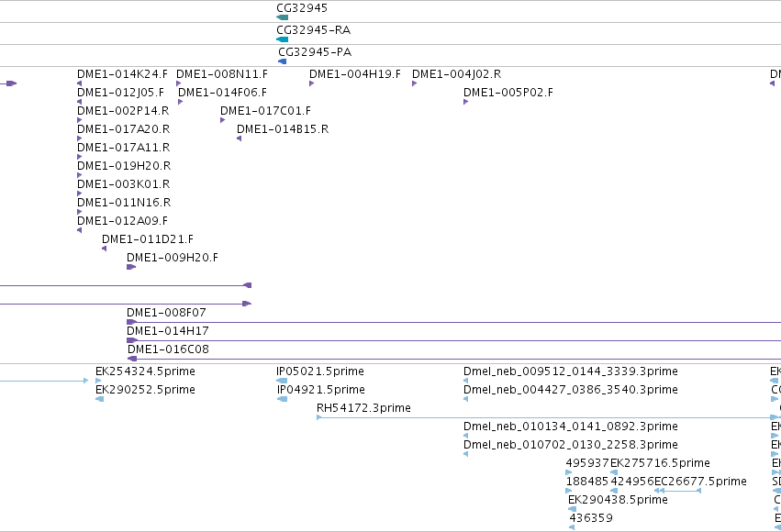Click Dmel_neb_004427_0386_3540.3prime label
The width and height of the screenshot is (781, 532).
(x=571, y=390)
